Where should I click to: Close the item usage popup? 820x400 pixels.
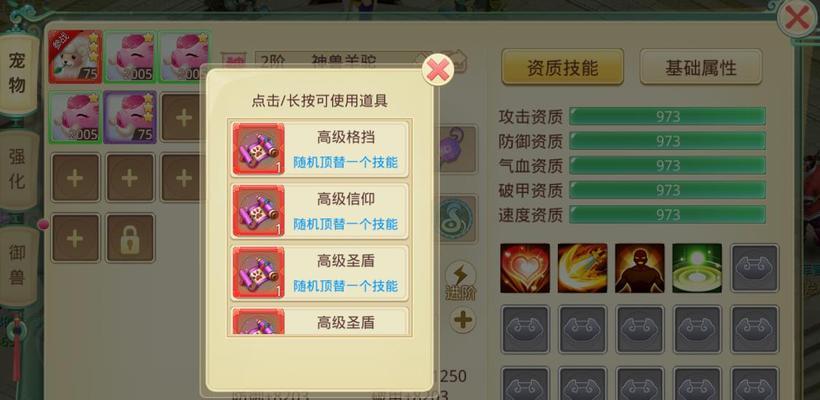coord(437,70)
